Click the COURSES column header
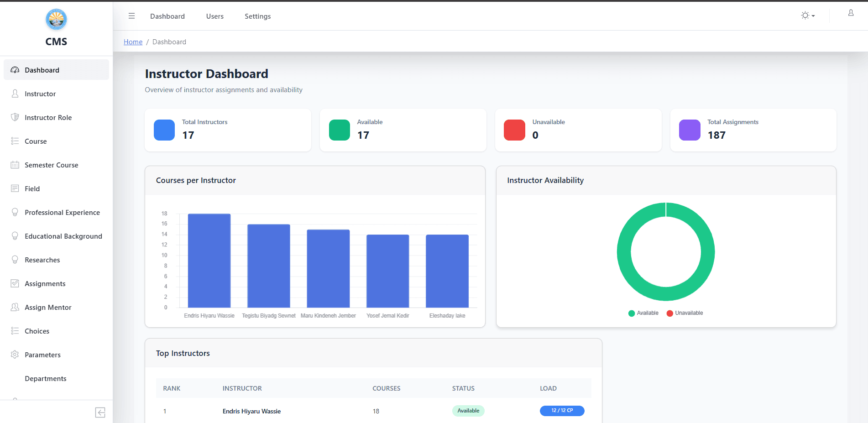868x423 pixels. pos(386,388)
